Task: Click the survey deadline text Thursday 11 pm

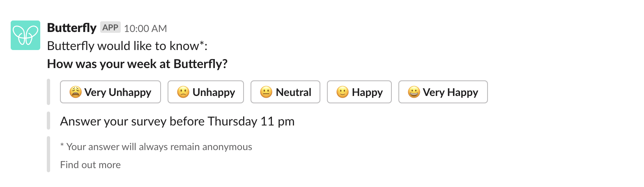Action: pos(251,121)
